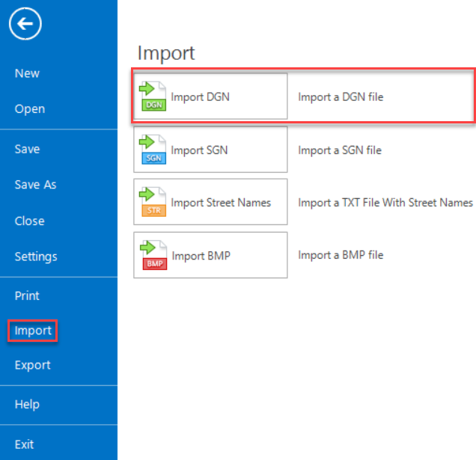The image size is (476, 460).
Task: Click the back arrow circle icon
Action: click(x=25, y=25)
